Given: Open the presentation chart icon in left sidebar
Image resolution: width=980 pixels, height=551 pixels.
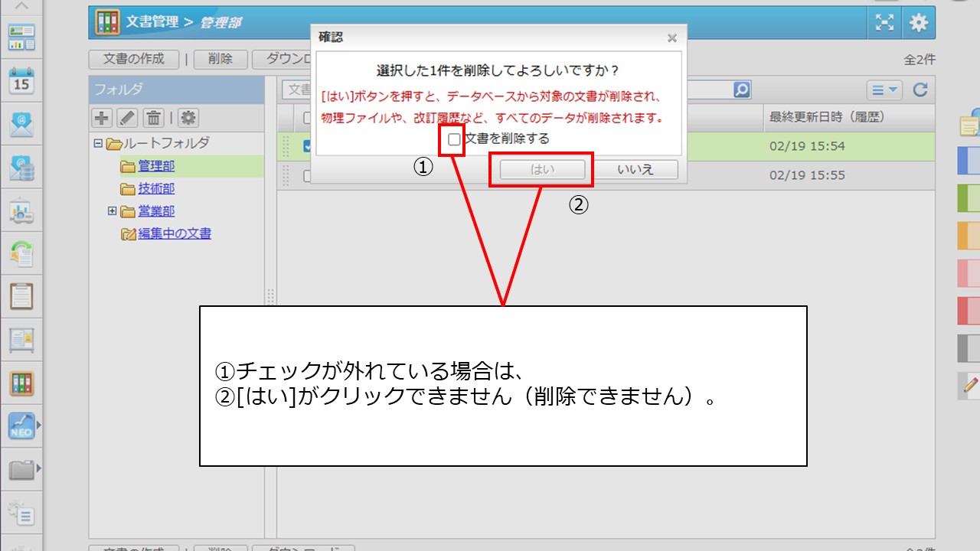Looking at the screenshot, I should click(21, 211).
